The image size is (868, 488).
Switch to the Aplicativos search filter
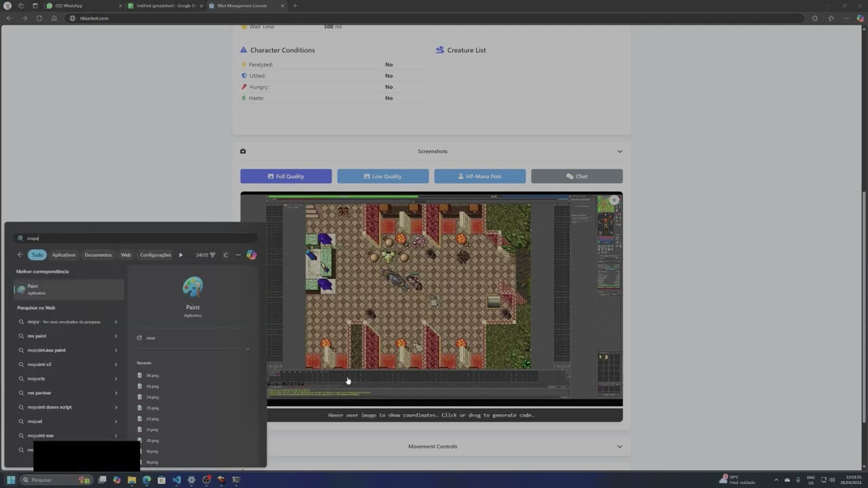click(x=64, y=255)
